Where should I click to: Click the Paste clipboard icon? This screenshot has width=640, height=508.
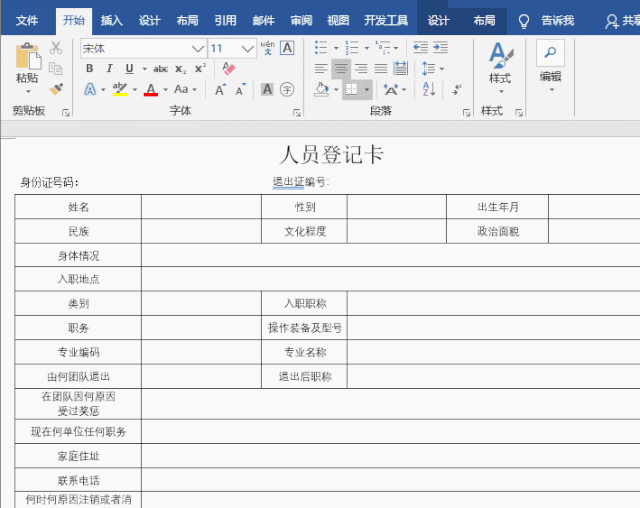coord(28,56)
